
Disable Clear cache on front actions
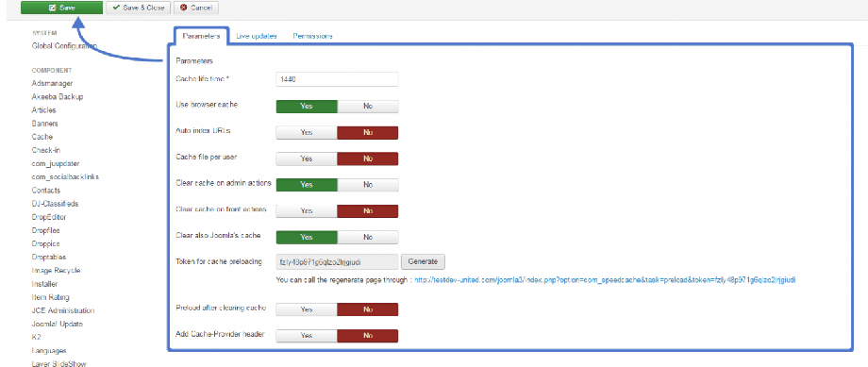coord(368,211)
